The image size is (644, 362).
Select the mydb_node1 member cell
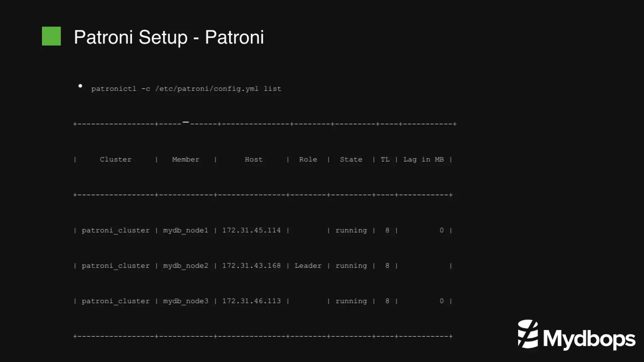click(x=186, y=231)
